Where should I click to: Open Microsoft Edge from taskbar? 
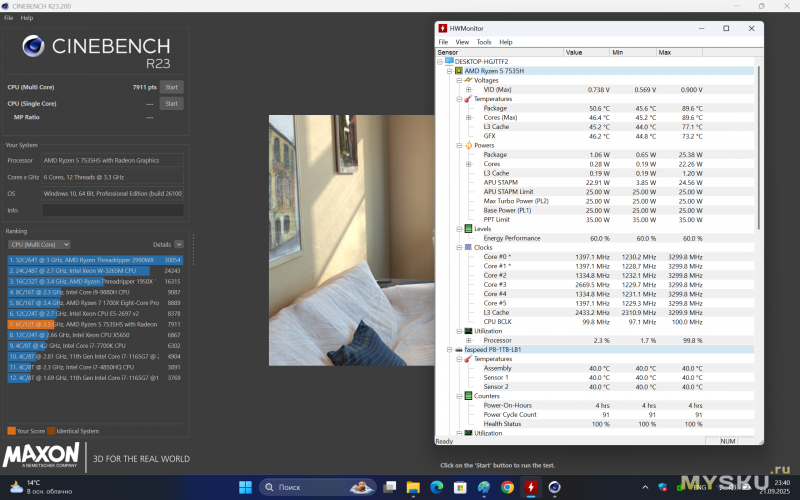pos(437,487)
